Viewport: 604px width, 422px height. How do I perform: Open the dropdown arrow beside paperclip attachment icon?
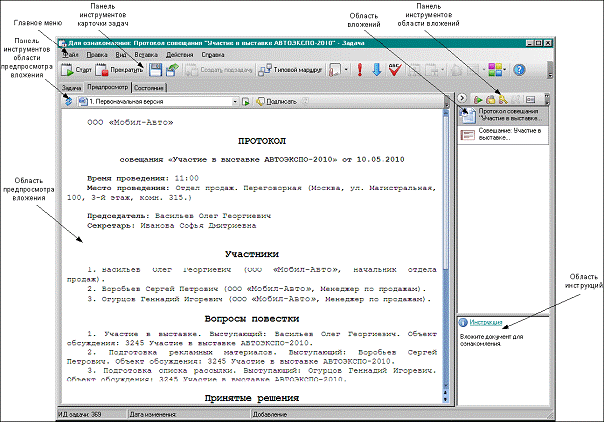tap(346, 70)
